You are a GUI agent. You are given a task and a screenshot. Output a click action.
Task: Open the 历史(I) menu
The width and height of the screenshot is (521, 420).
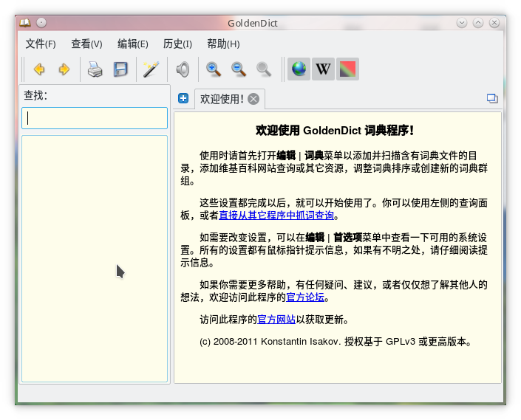177,44
